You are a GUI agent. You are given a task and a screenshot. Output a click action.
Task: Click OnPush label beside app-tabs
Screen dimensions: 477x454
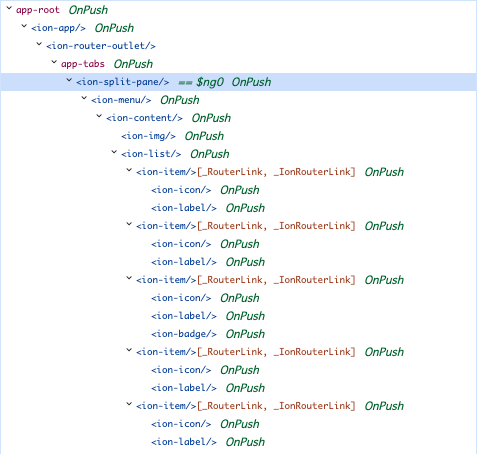coord(133,64)
